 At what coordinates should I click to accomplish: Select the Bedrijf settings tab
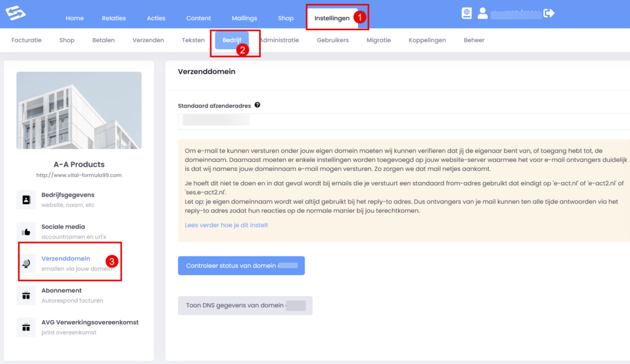pos(231,41)
